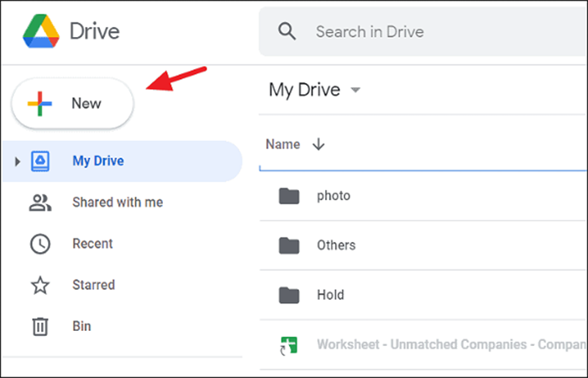Expand the My Drive tree arrow
588x378 pixels.
click(x=18, y=161)
